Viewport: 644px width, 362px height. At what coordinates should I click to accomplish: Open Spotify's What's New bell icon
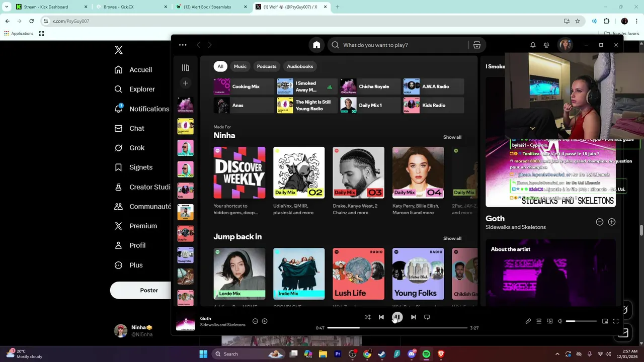[533, 45]
